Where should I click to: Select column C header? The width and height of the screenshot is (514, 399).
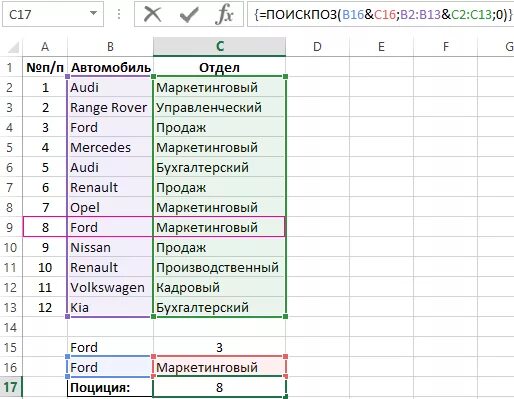click(219, 47)
